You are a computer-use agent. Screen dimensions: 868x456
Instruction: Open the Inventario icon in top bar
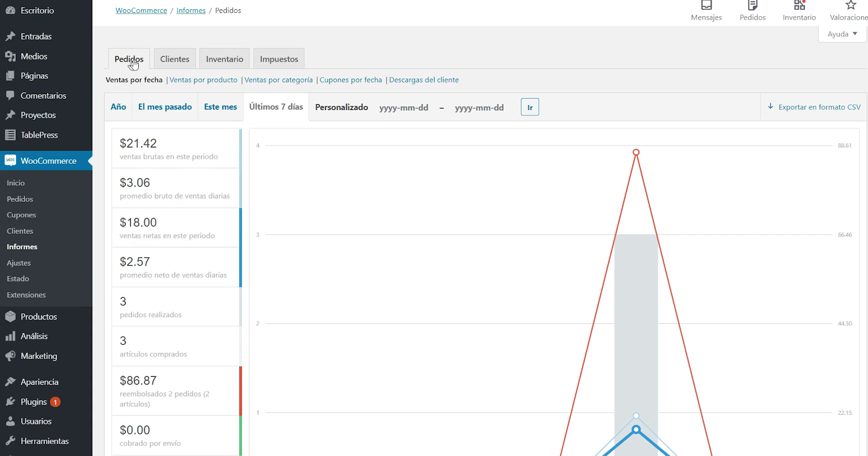[800, 5]
